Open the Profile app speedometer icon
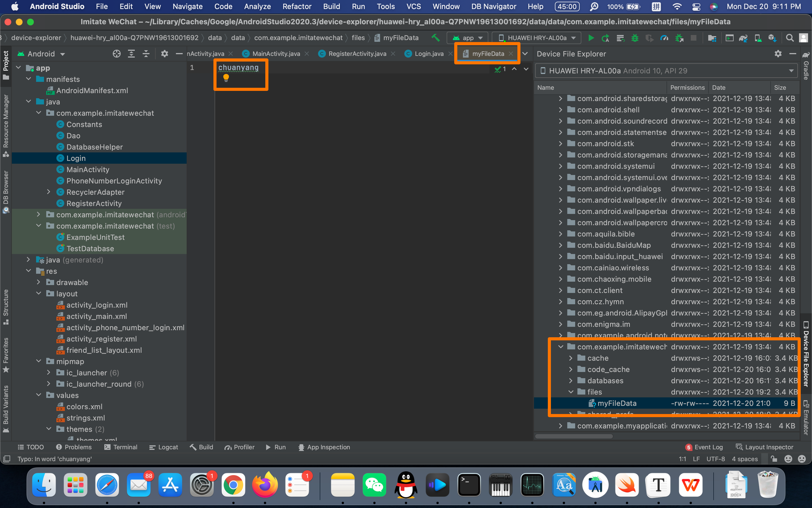The width and height of the screenshot is (812, 508). 664,38
